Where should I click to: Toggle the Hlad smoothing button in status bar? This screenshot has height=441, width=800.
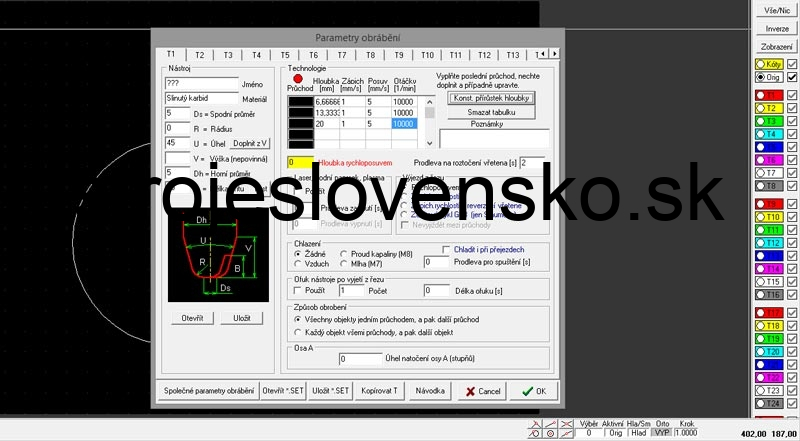click(638, 433)
